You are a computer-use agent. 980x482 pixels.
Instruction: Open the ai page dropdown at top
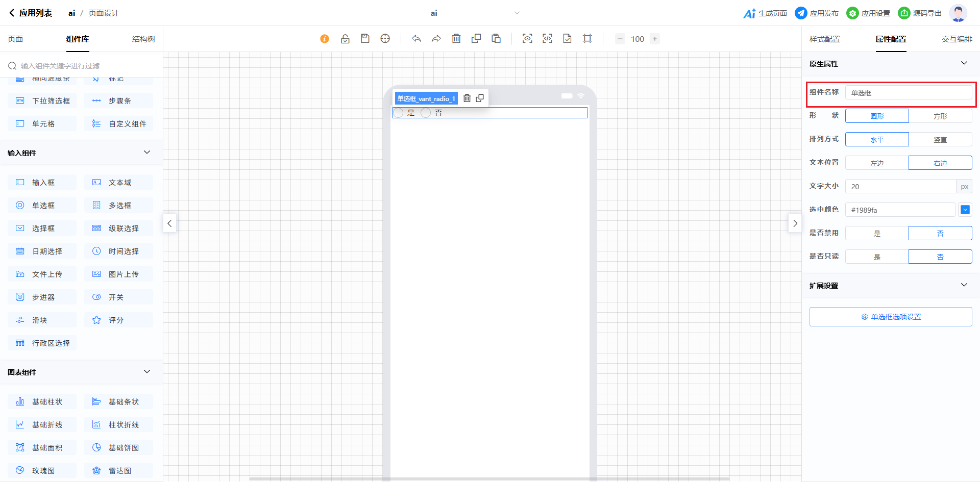click(x=517, y=13)
